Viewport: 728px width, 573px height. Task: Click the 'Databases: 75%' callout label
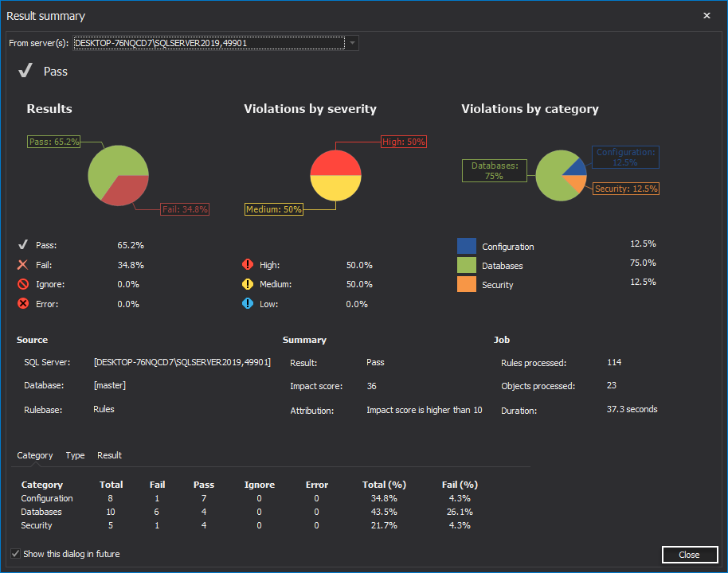pos(494,170)
